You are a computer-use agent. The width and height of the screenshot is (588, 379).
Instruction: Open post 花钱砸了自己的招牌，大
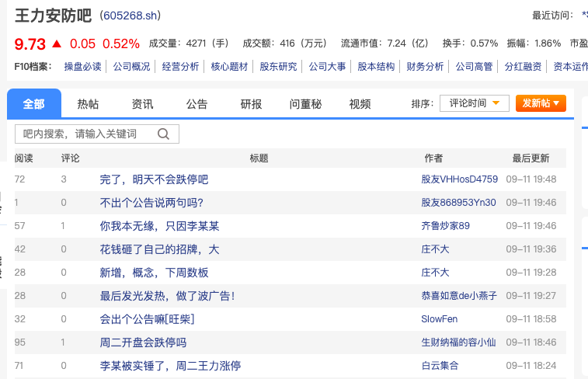tap(159, 249)
